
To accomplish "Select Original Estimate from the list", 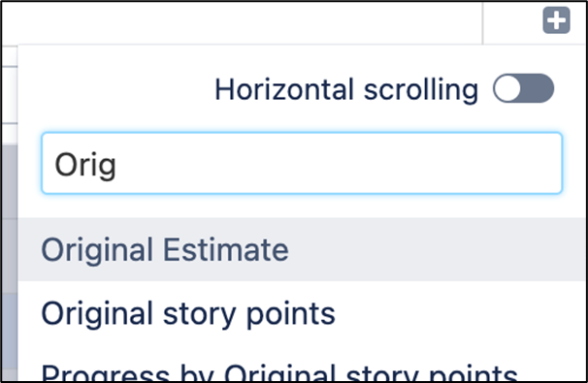I will point(303,249).
